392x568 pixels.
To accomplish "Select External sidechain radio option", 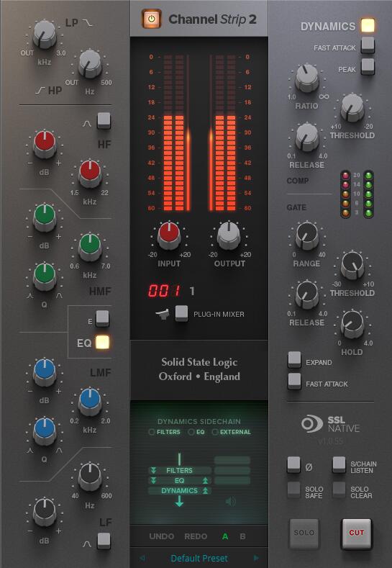I will point(215,432).
